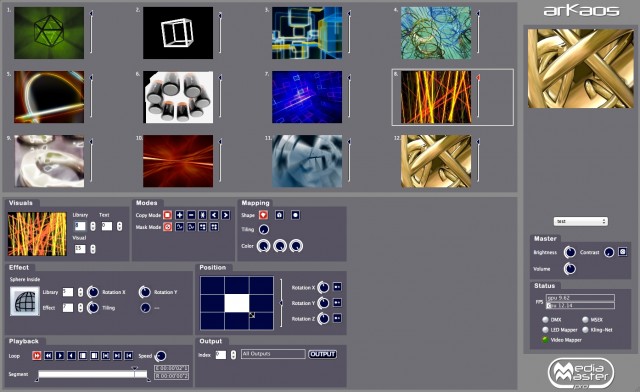Toggle the Kling-Net status indicator
Viewport: 640px width, 392px height.
pyautogui.click(x=585, y=330)
